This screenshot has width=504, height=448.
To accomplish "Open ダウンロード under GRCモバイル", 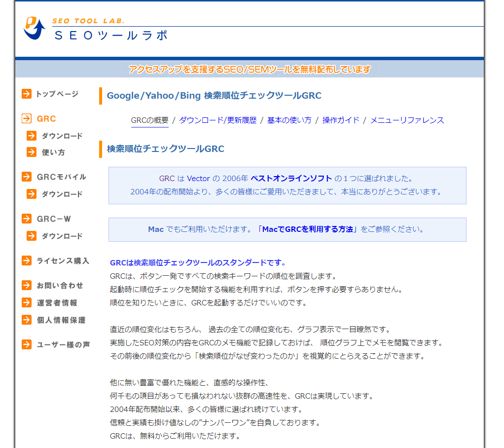I will pyautogui.click(x=62, y=194).
